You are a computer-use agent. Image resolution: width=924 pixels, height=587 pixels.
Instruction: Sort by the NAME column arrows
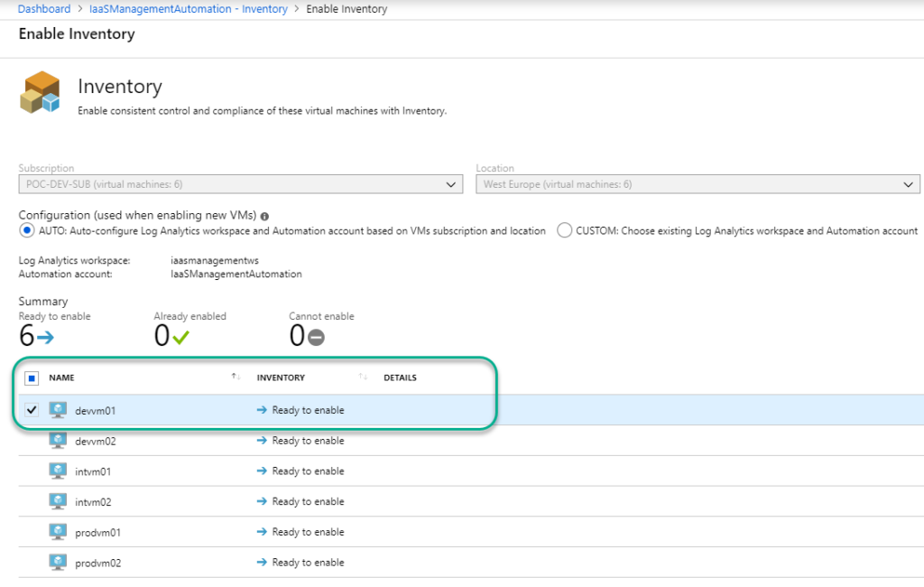tap(236, 377)
